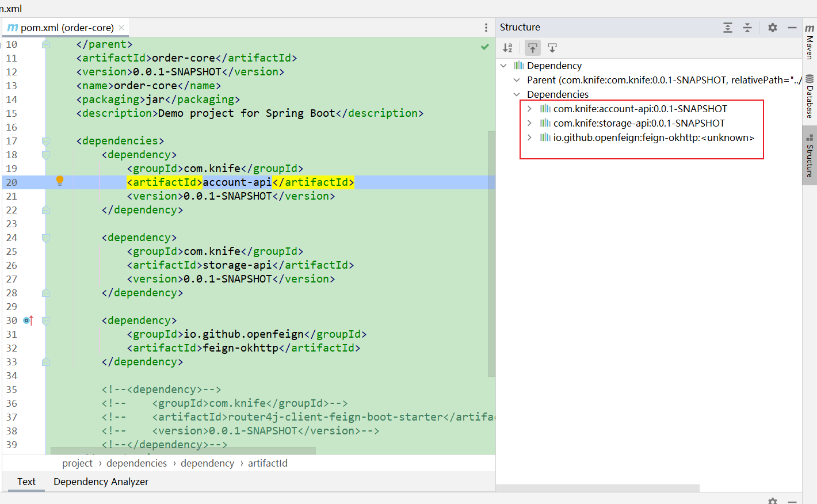
Task: Collapse the Dependencies tree node
Action: 516,94
